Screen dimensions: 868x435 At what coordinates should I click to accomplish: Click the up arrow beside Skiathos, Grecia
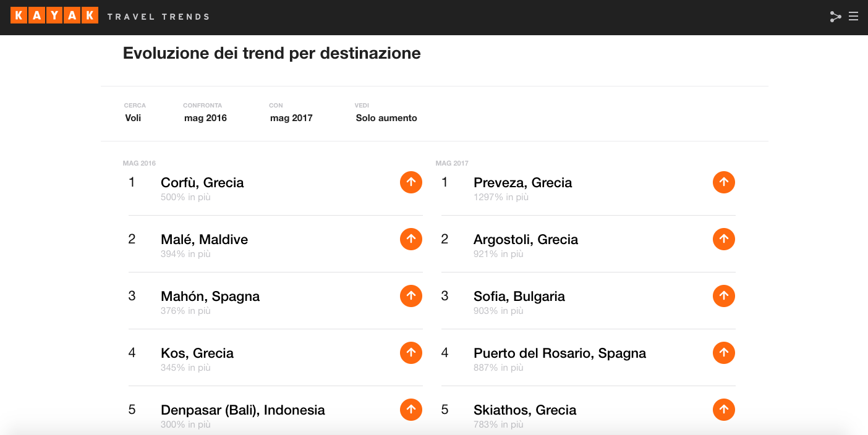(724, 410)
